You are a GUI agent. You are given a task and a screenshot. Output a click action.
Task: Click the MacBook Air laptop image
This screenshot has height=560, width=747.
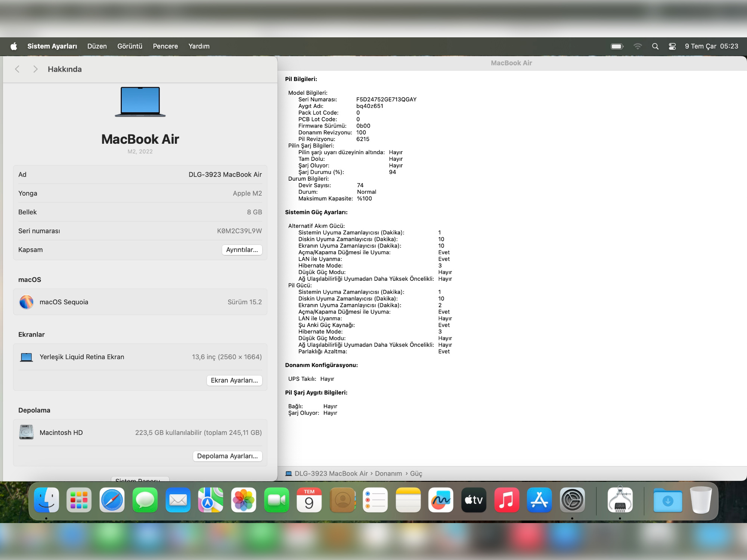click(140, 102)
